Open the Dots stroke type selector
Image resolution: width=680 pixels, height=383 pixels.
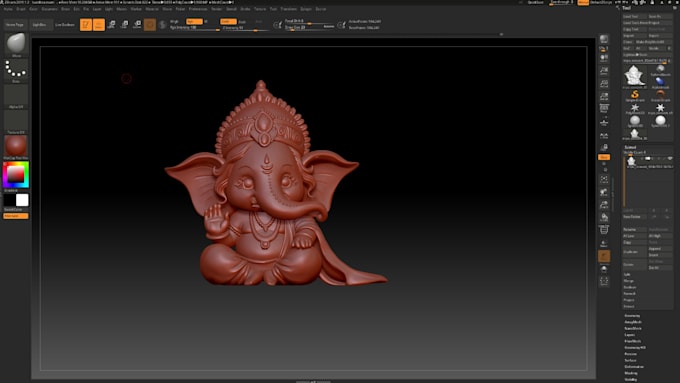tap(16, 71)
